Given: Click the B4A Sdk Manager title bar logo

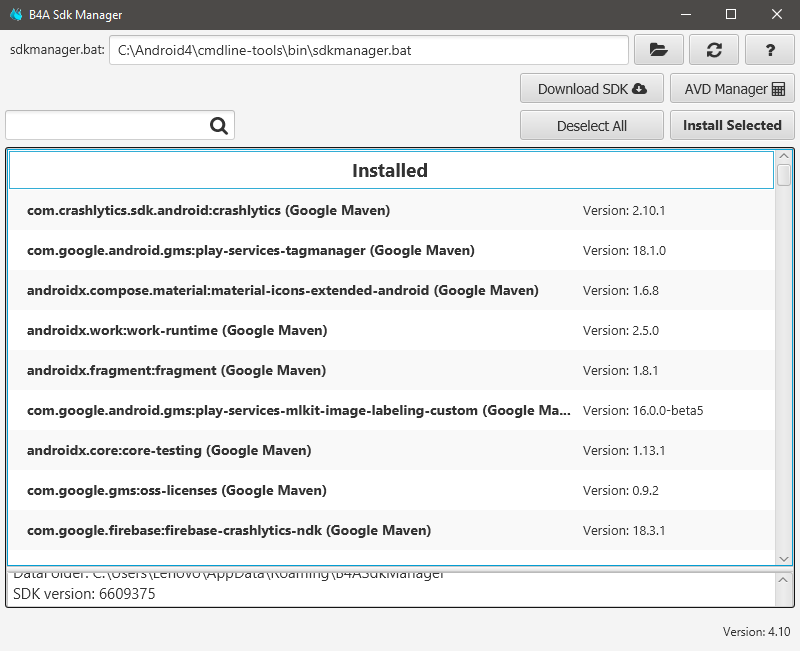Looking at the screenshot, I should [16, 14].
